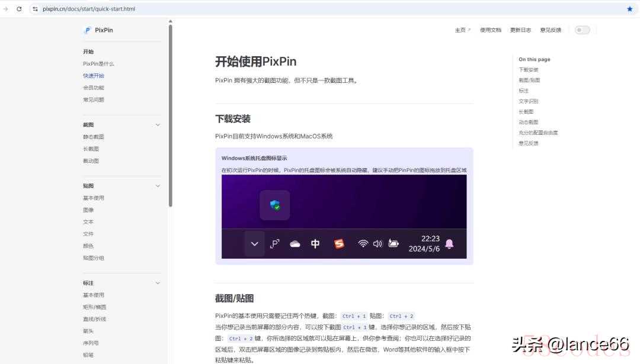Collapse the 贴图 sidebar section
Screen dimensions: 640x364
[x=158, y=186]
